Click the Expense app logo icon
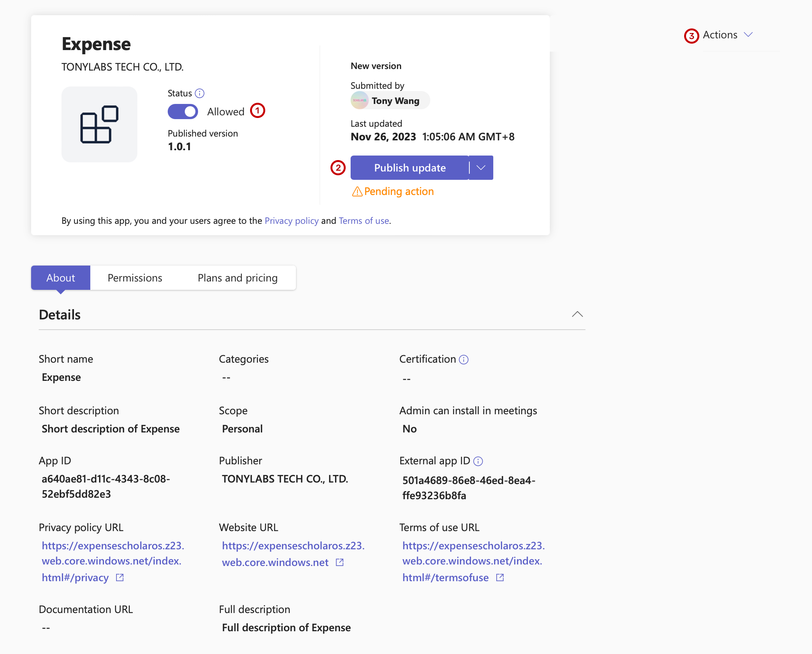Screen dimensions: 812x654 [99, 124]
